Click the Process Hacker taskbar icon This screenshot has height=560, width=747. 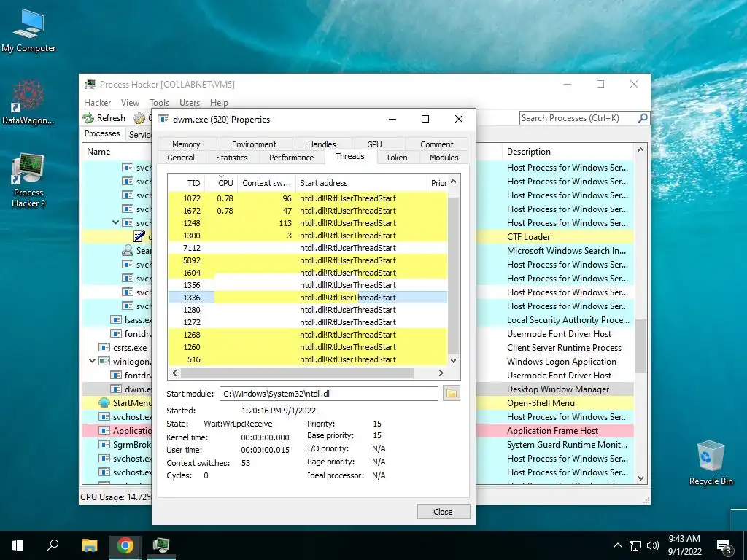coord(161,545)
